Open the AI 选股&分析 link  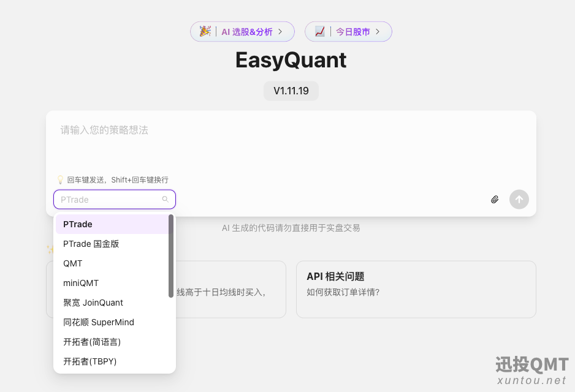point(246,32)
